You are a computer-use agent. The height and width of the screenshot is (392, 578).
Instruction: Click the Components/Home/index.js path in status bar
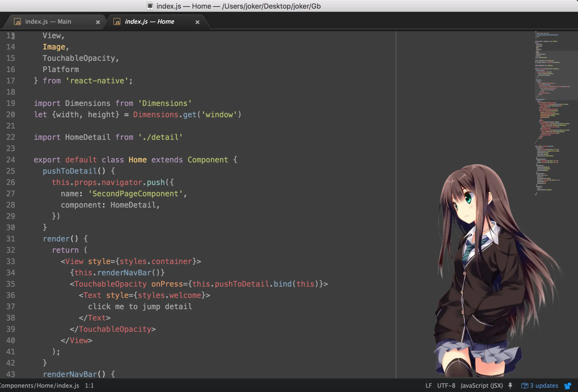(39, 386)
